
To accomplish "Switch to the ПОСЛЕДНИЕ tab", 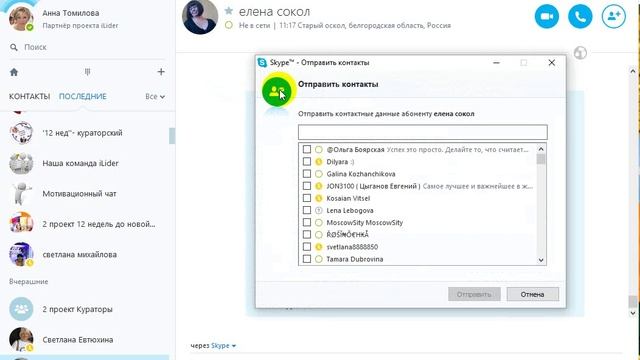I will 82,97.
